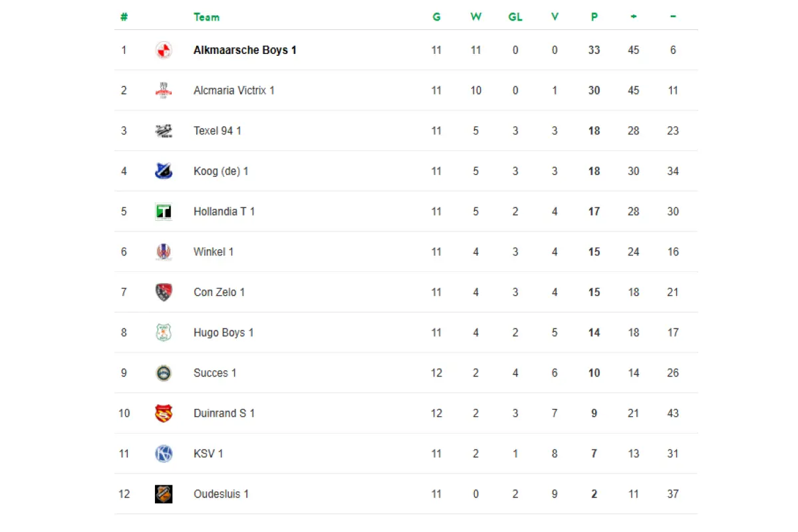
Task: Click the Duinrand S red-yellow crest
Action: [164, 413]
